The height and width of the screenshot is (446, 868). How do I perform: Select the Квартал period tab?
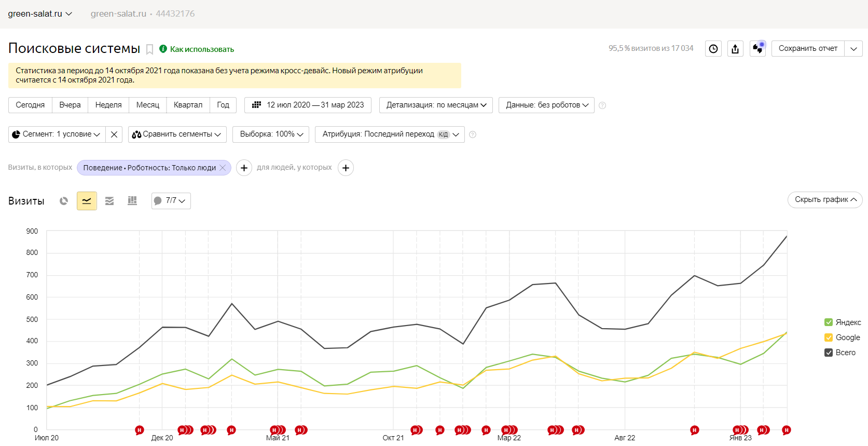(x=188, y=105)
